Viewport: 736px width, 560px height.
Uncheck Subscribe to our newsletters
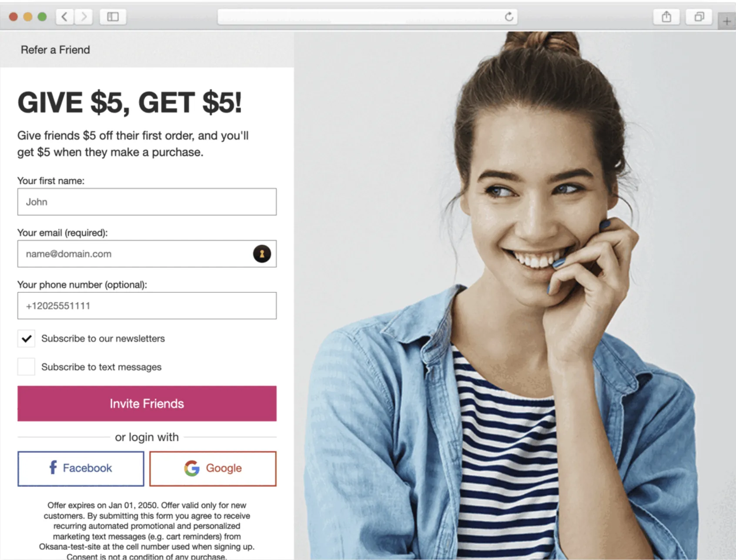26,339
